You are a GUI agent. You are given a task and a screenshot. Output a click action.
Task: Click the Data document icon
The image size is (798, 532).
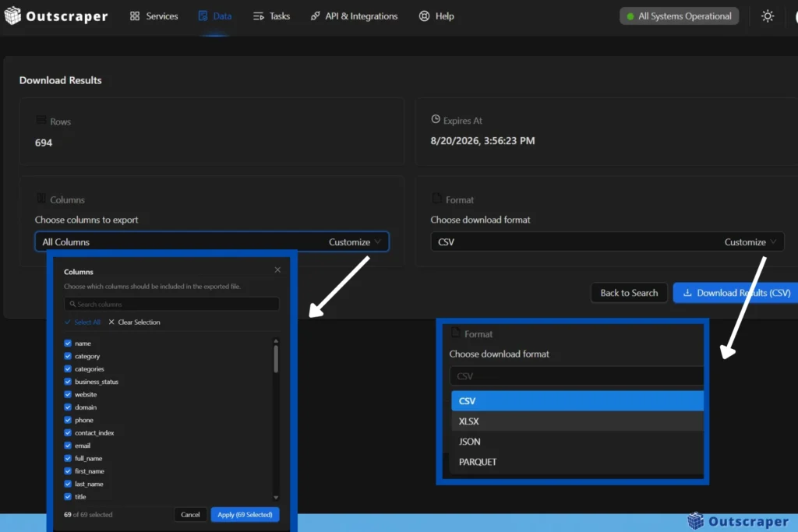[x=203, y=16]
